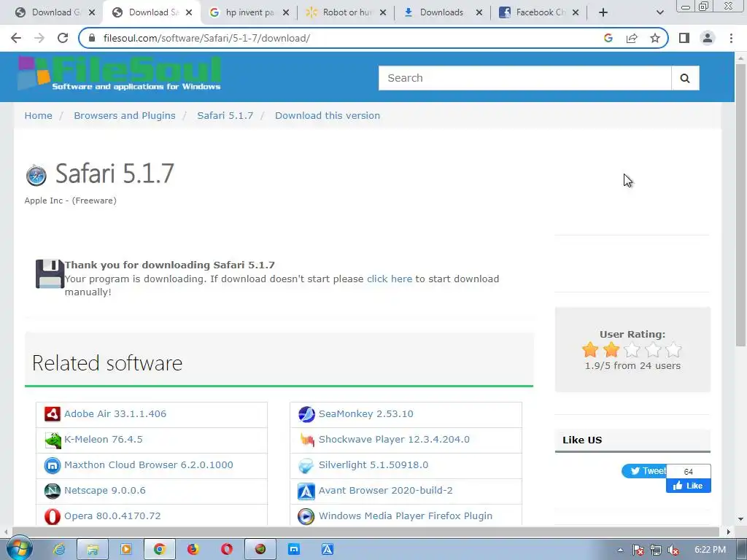Close the Downloads tab
This screenshot has width=747, height=560.
[x=479, y=12]
